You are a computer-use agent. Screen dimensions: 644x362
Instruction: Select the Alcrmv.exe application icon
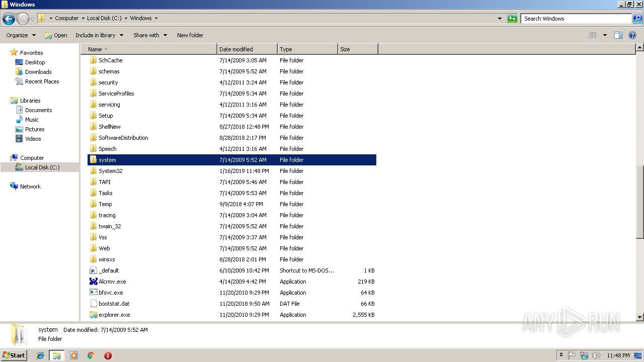(93, 282)
